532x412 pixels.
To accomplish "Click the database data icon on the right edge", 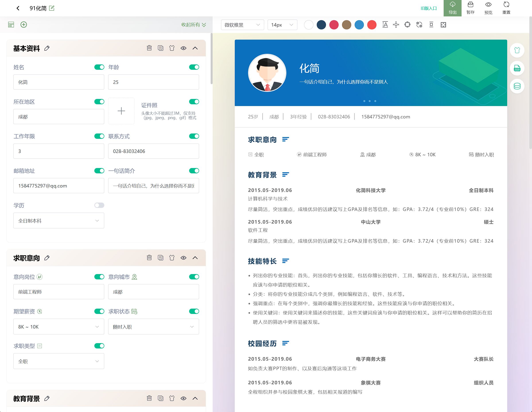I will pos(517,86).
